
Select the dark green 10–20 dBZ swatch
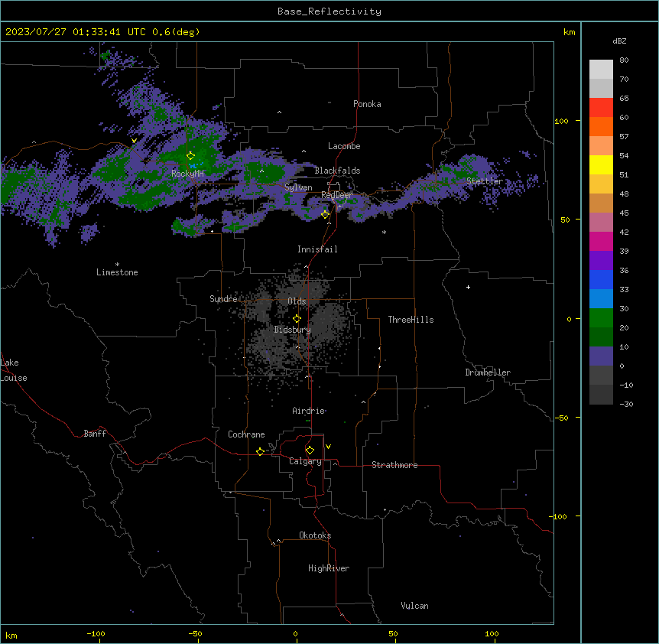(601, 337)
